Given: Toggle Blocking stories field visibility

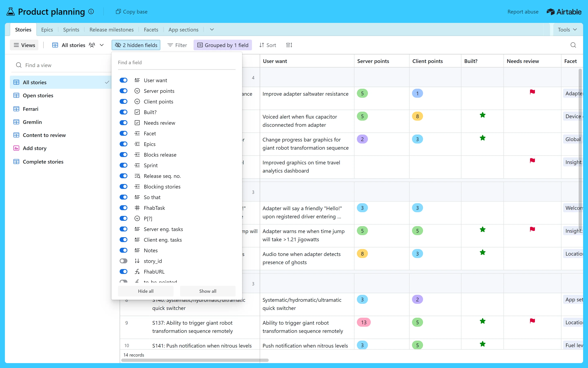Looking at the screenshot, I should pos(124,186).
